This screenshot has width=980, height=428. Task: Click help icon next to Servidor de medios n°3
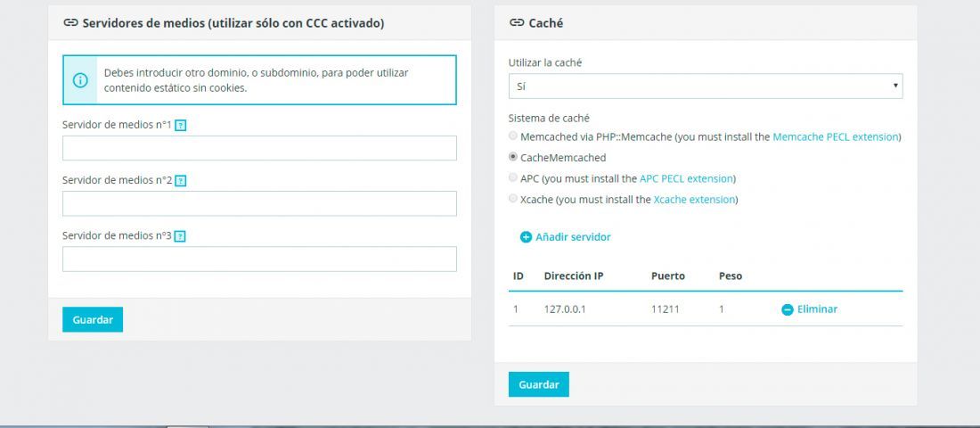pos(181,236)
